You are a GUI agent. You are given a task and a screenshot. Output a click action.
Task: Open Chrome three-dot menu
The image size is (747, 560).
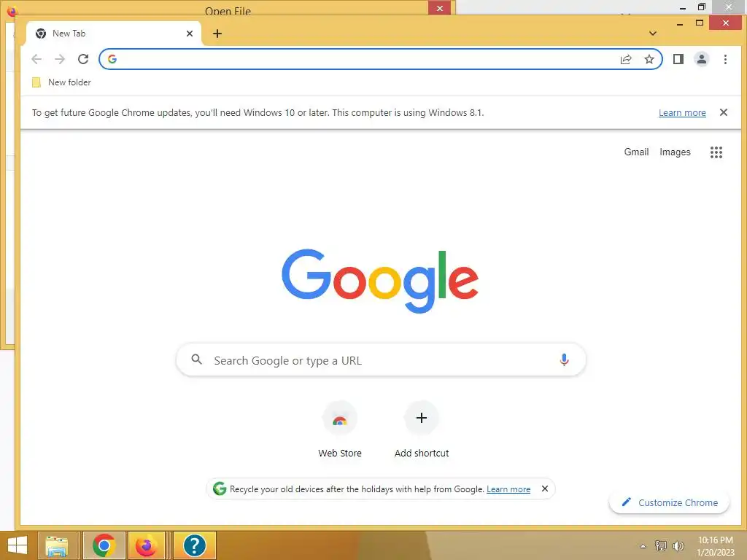725,59
